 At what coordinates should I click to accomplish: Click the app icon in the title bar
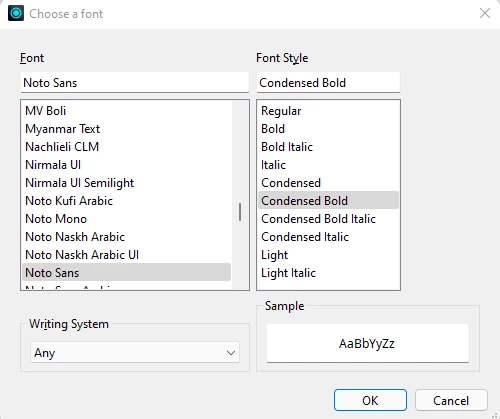16,13
